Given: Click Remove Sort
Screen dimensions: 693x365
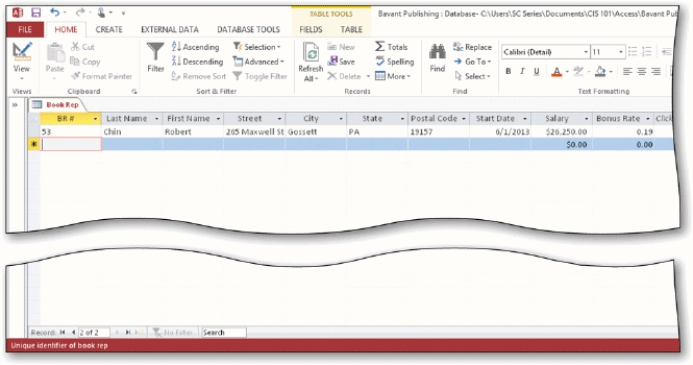Looking at the screenshot, I should click(x=198, y=76).
